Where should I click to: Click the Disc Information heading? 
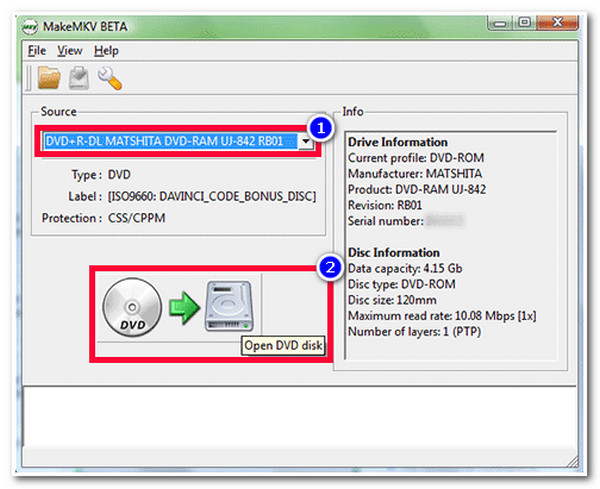point(394,253)
